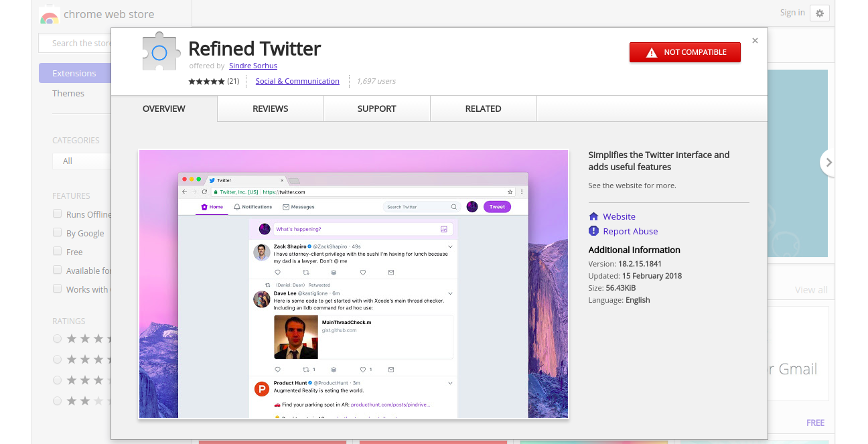
Task: Click the home icon next to Website
Action: tap(593, 216)
